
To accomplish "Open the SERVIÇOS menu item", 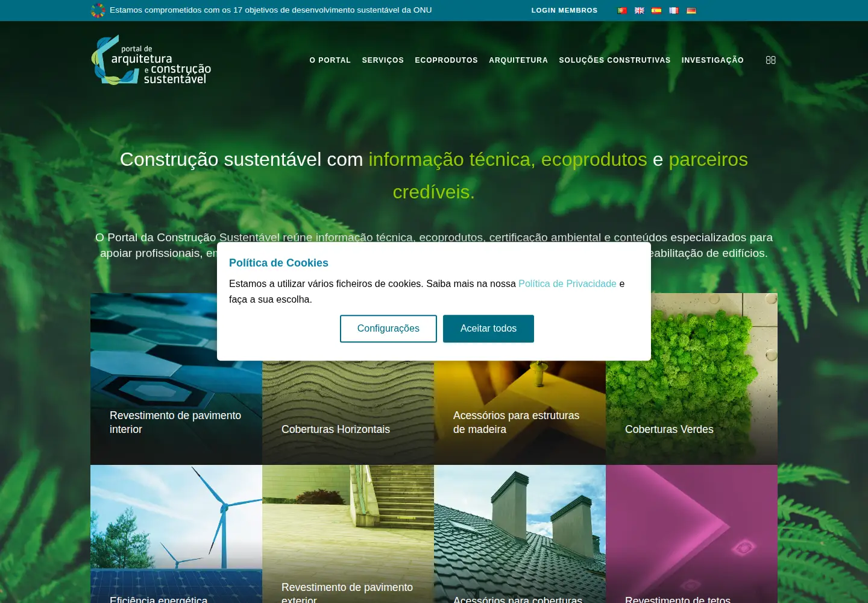I will [383, 60].
